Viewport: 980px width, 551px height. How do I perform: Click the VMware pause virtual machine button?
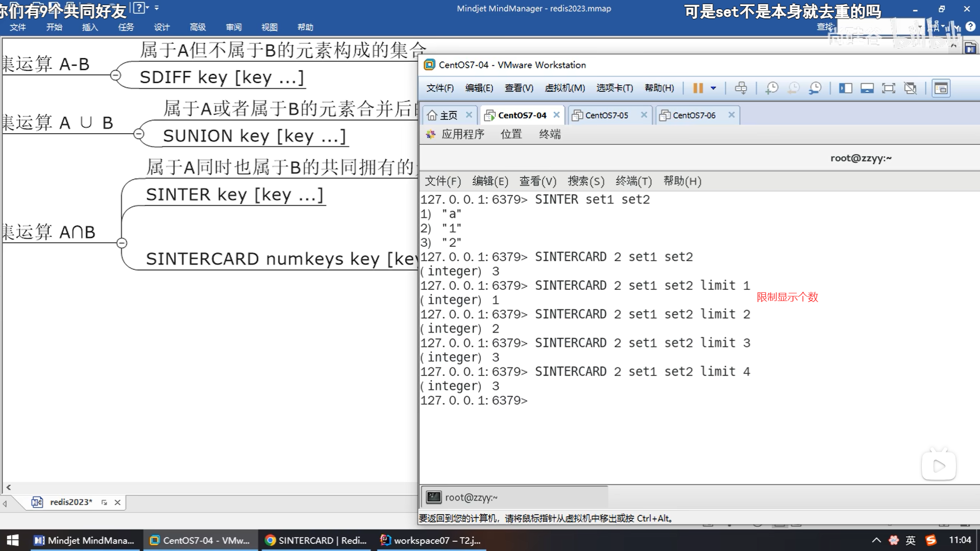point(698,88)
